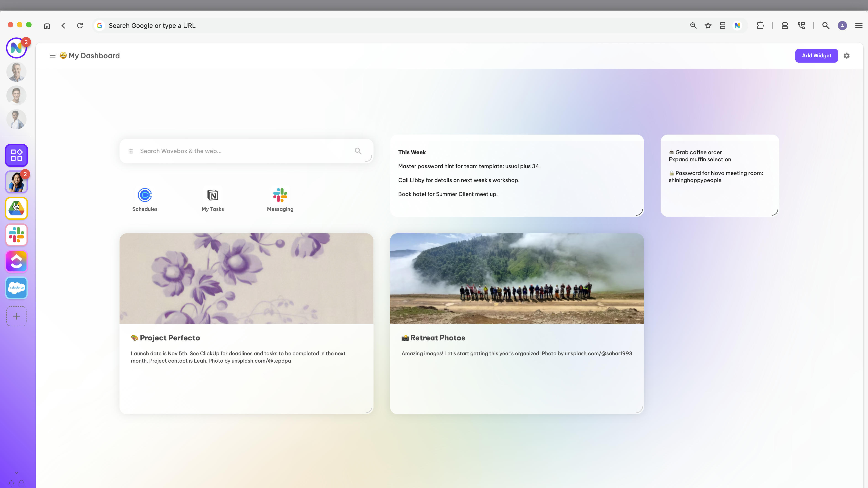Reload the page with the refresh icon
Image resolution: width=868 pixels, height=488 pixels.
[x=80, y=26]
